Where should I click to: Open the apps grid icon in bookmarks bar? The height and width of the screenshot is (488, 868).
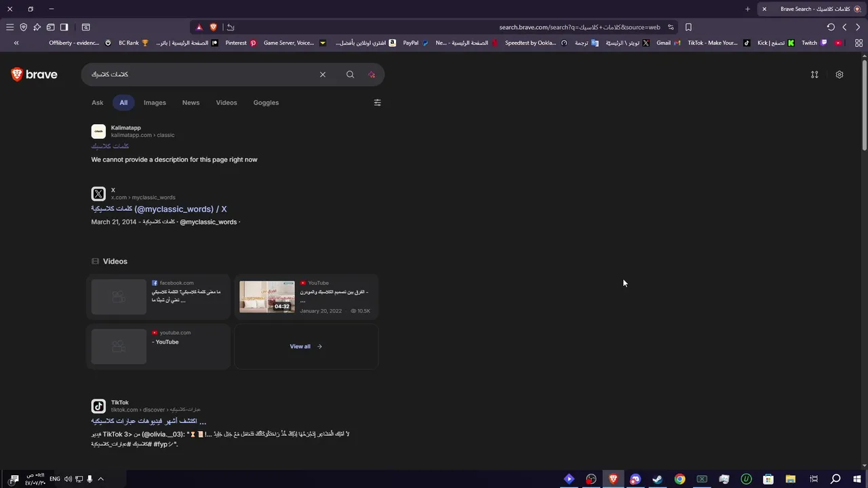(859, 43)
